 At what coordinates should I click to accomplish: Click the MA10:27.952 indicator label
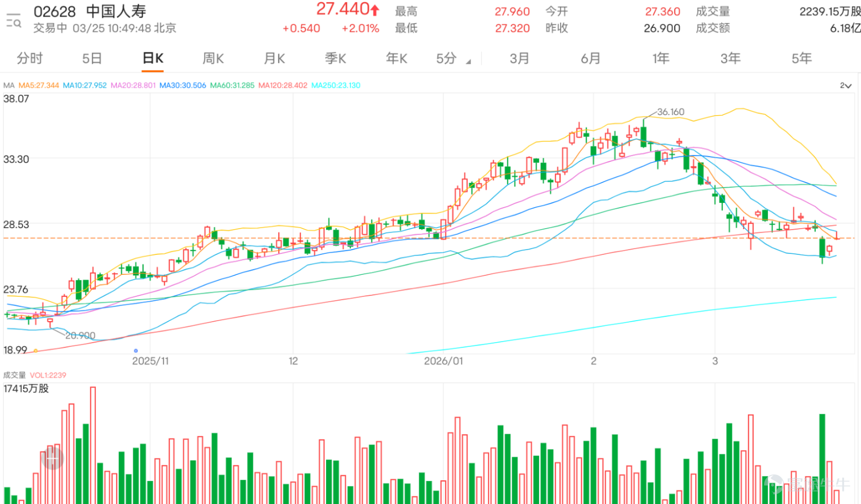tap(85, 86)
